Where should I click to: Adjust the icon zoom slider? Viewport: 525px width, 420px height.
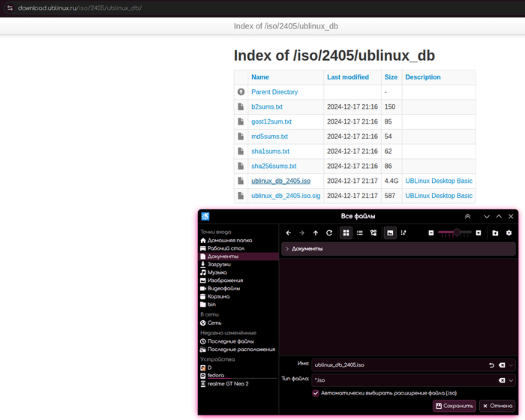click(x=454, y=232)
